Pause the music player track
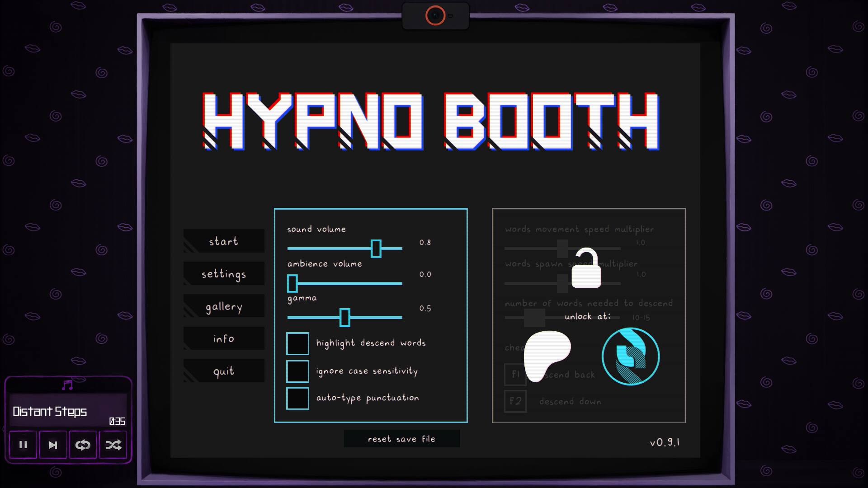This screenshot has width=868, height=488. (x=23, y=445)
